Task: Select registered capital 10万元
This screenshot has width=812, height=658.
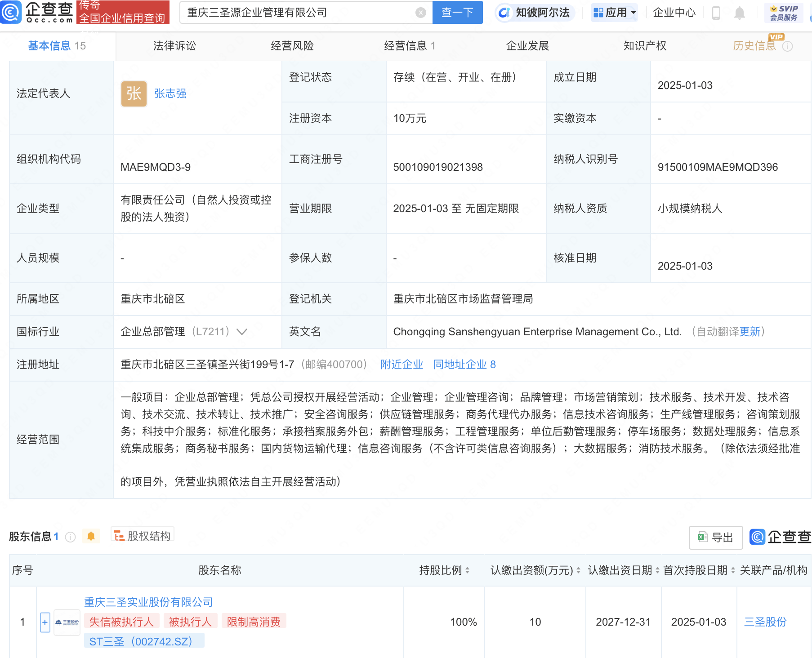Action: coord(410,118)
